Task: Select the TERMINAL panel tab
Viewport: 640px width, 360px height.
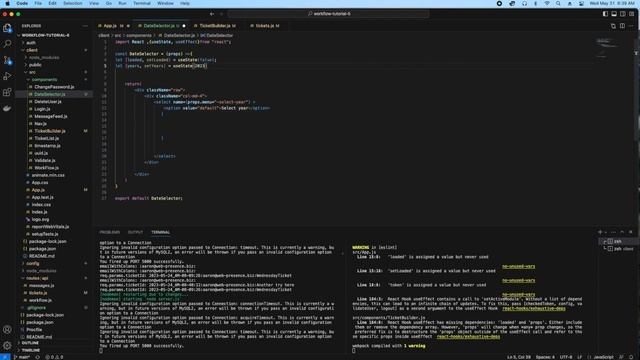Action: tap(160, 232)
